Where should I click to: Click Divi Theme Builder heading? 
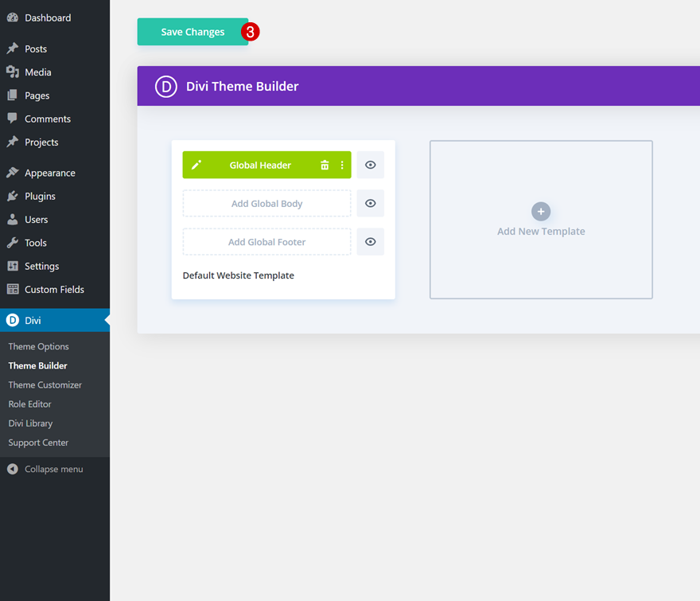242,86
